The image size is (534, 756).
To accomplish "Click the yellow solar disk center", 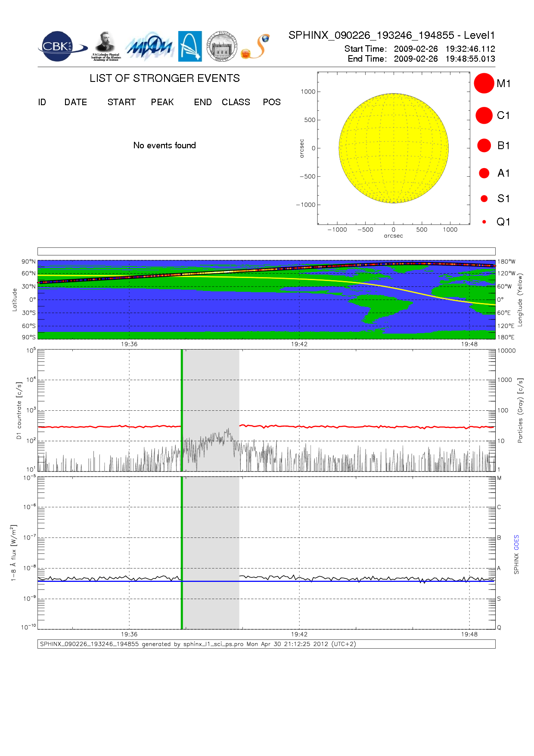I will [394, 148].
